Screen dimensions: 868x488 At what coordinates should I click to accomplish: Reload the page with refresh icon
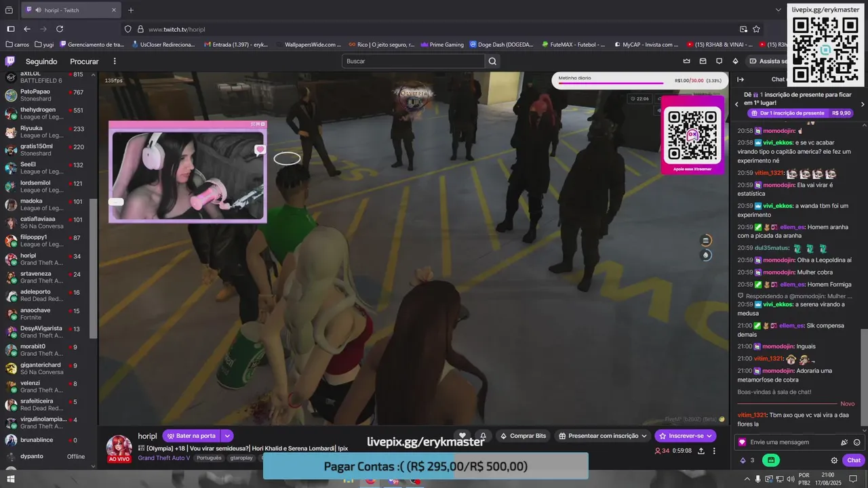point(60,29)
